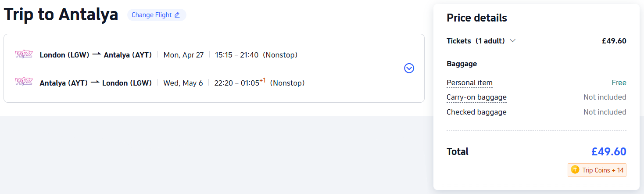
Task: Click the Trip to Antalya heading
Action: [61, 14]
